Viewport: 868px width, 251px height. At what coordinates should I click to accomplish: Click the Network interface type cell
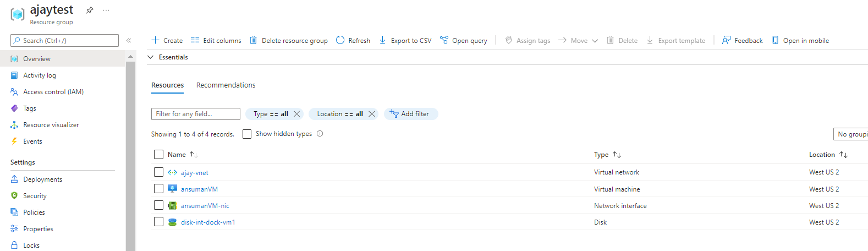pos(620,206)
